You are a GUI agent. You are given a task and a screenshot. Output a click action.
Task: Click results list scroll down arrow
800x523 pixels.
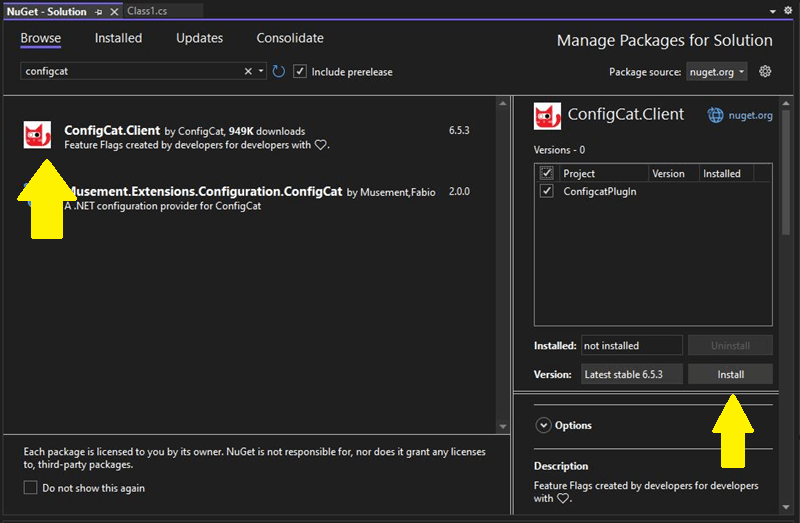coord(503,427)
